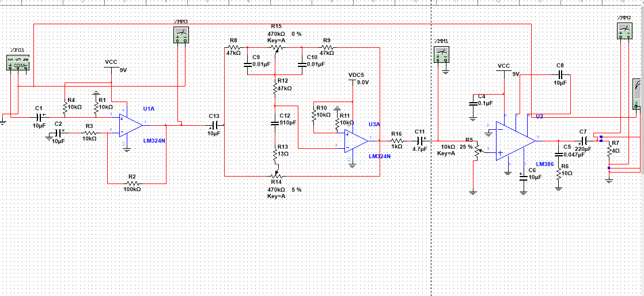The image size is (644, 296).
Task: Select capacitor C12 510pF symbol
Action: (x=275, y=123)
